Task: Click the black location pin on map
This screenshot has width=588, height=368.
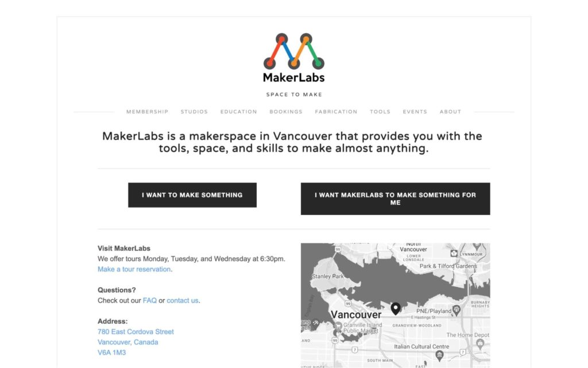Action: [395, 309]
